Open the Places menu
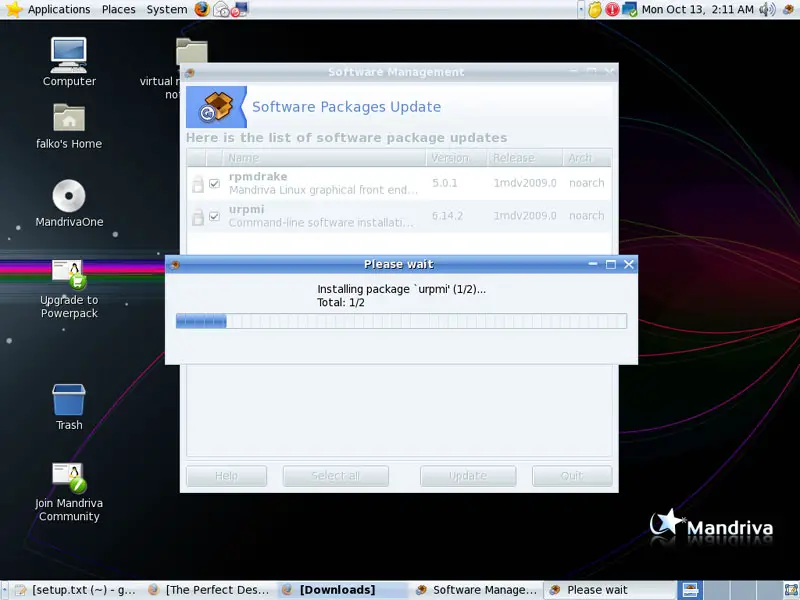800x600 pixels. 118,9
